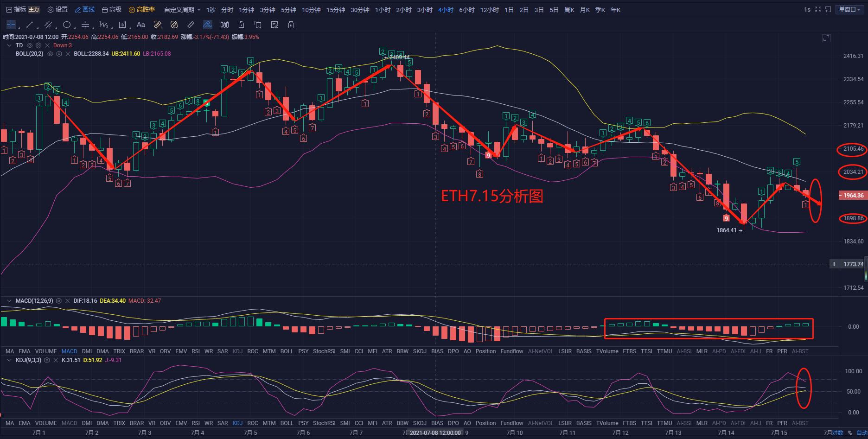Select the horizontal retracement lines tool

[85, 25]
